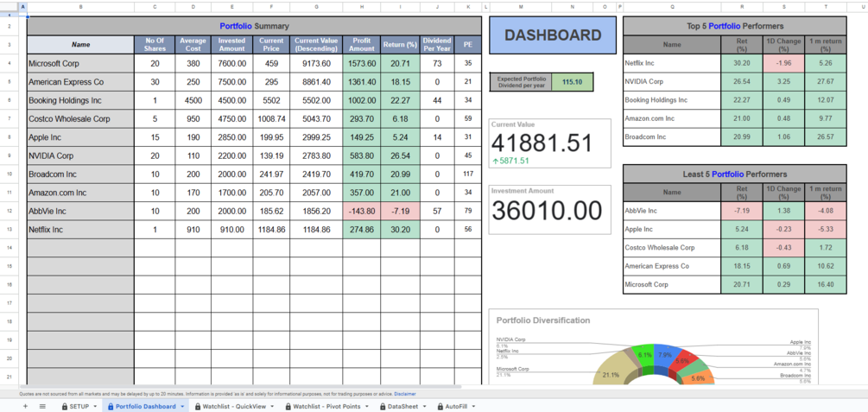Click the Current Price column header
Image resolution: width=868 pixels, height=412 pixels.
tap(271, 45)
